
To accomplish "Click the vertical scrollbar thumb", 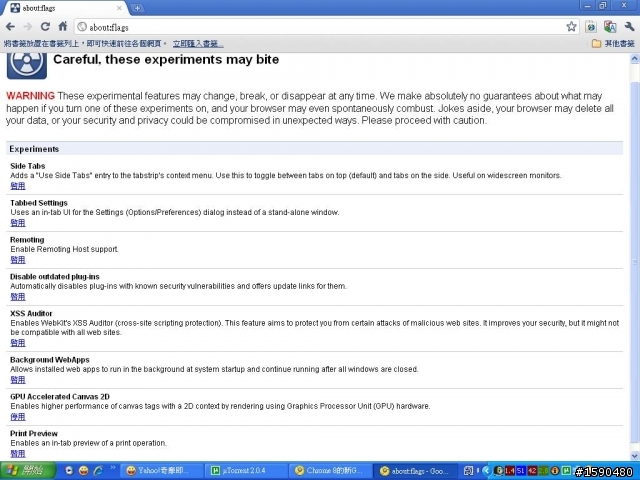I will tap(635, 261).
